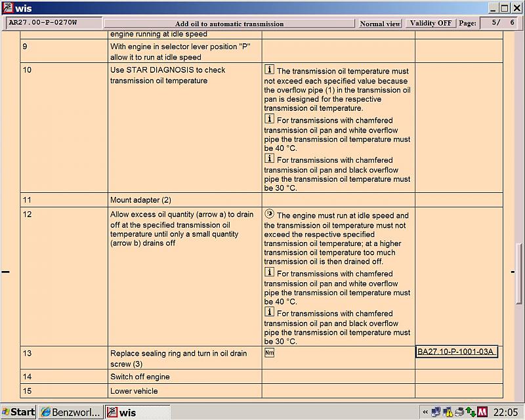Click 'With engine in selector lever position "P"' text
Image resolution: width=525 pixels, height=420 pixels.
tap(180, 47)
